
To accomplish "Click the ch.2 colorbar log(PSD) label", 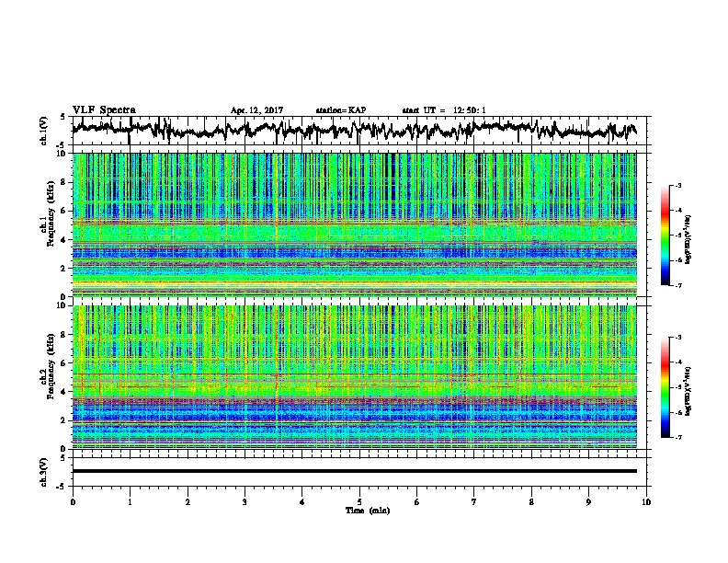I will point(688,392).
